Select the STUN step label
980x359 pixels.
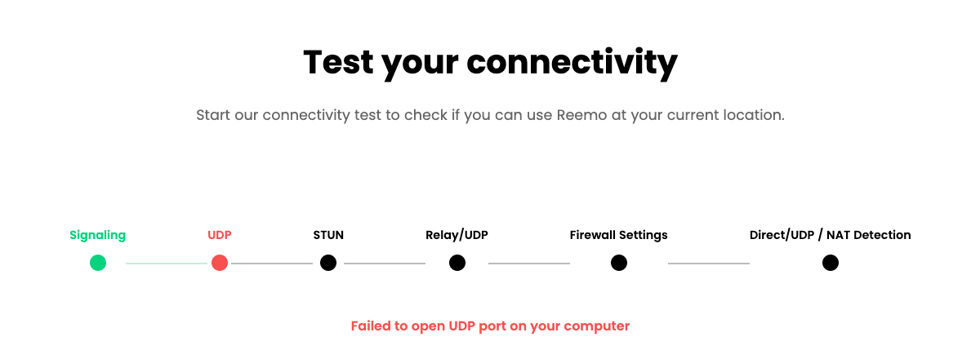[x=328, y=235]
